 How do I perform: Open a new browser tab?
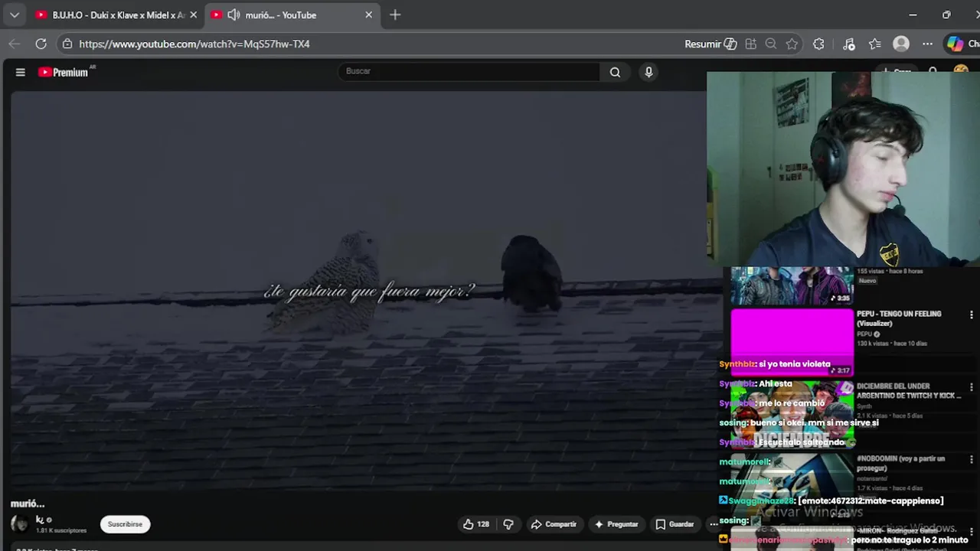(395, 15)
